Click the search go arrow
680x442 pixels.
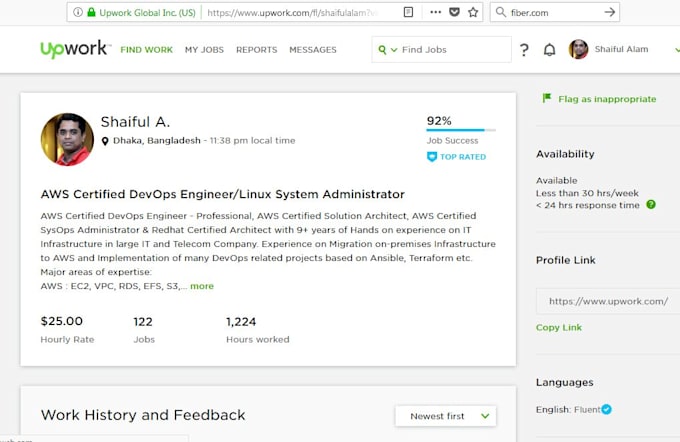610,12
